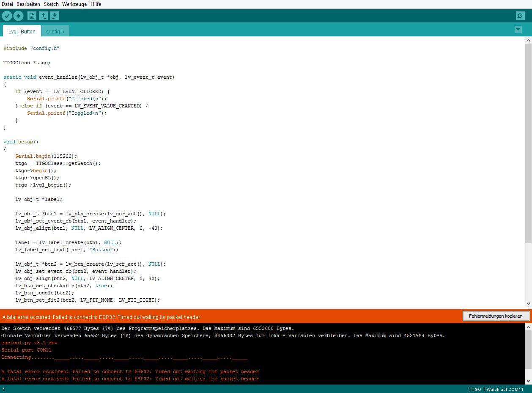
Task: Click 'Serial.printf("Toggled\n");' line
Action: tap(67, 113)
